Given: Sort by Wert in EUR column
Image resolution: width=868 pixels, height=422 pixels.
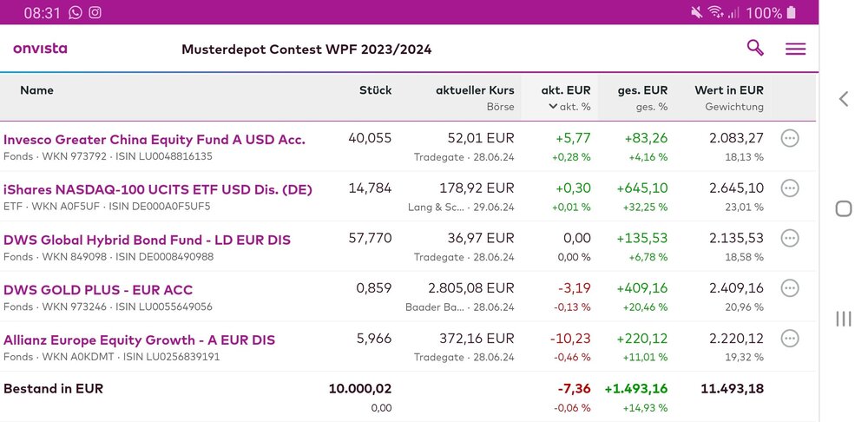Looking at the screenshot, I should [728, 90].
